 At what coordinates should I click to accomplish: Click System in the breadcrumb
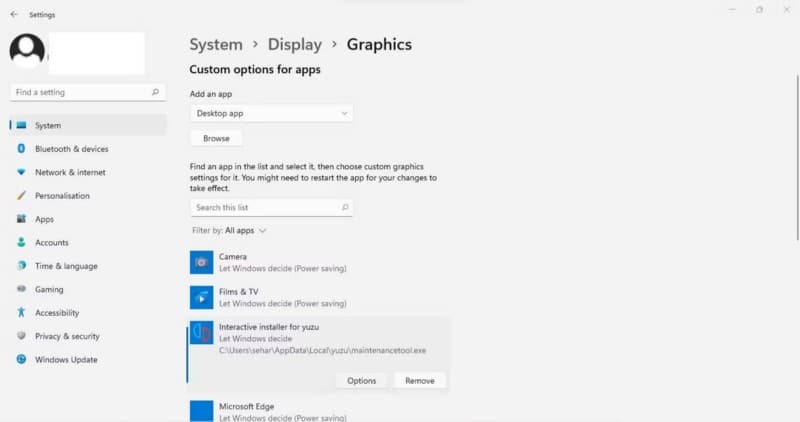point(216,44)
